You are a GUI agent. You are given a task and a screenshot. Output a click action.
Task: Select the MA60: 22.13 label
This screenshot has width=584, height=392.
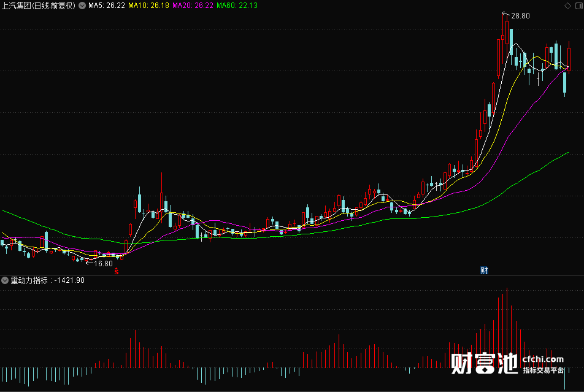pyautogui.click(x=237, y=6)
